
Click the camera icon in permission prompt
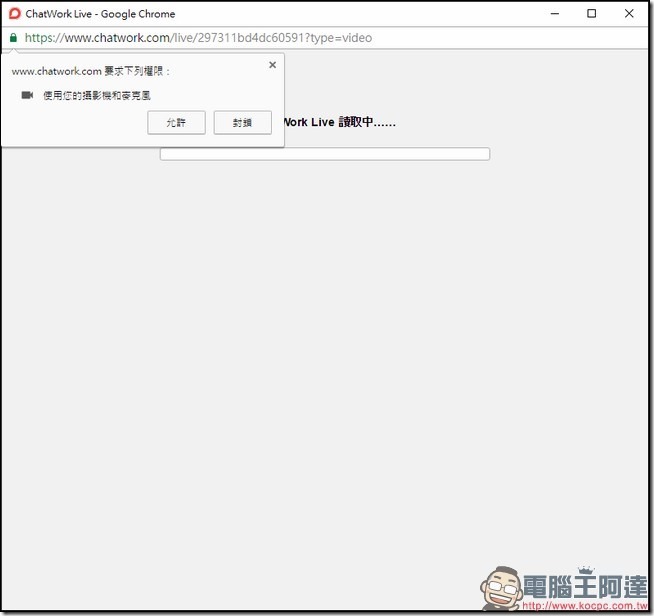tap(27, 96)
